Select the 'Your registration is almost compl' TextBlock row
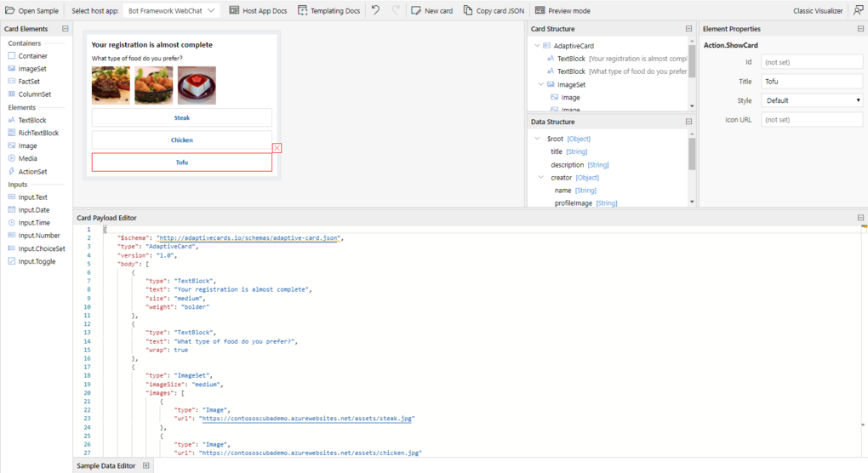Image resolution: width=868 pixels, height=473 pixels. tap(616, 59)
